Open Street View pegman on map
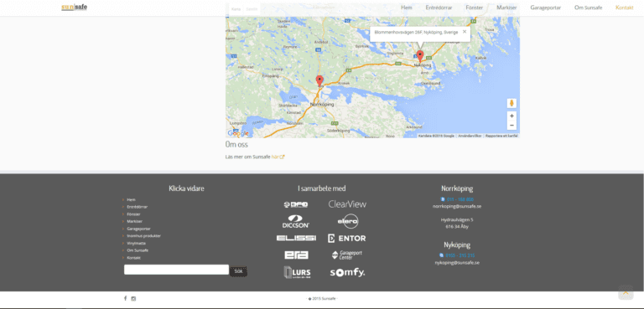644x309 pixels. tap(512, 103)
